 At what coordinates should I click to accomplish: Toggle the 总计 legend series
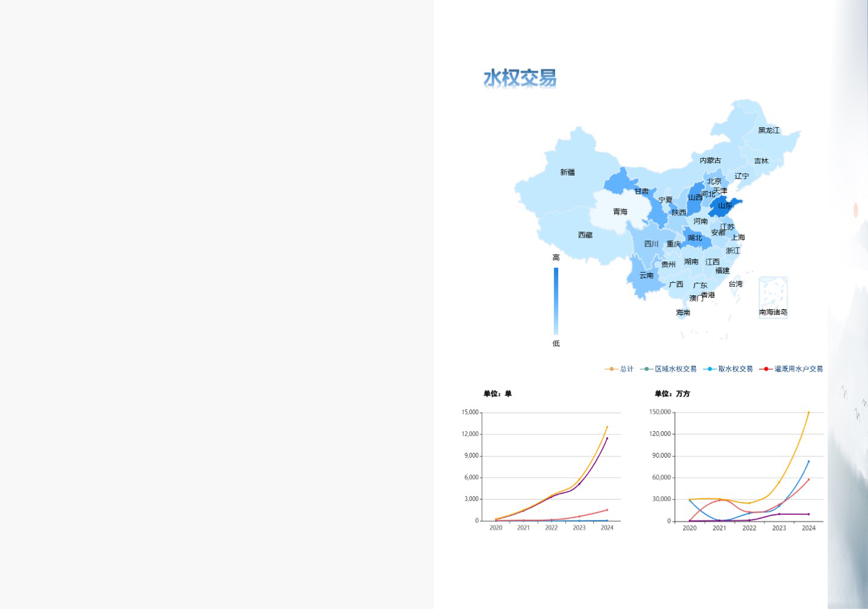click(x=619, y=369)
